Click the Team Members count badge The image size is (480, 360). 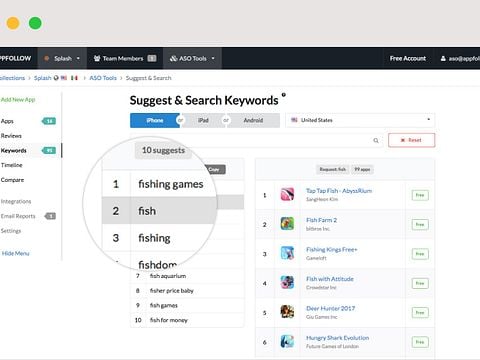[x=152, y=58]
